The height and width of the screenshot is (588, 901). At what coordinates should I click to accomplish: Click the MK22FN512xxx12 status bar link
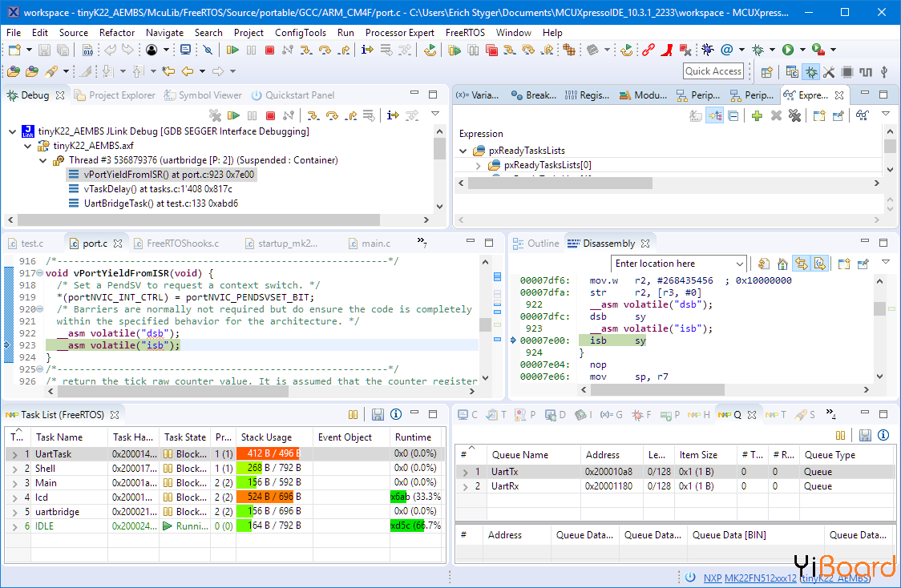tap(761, 578)
